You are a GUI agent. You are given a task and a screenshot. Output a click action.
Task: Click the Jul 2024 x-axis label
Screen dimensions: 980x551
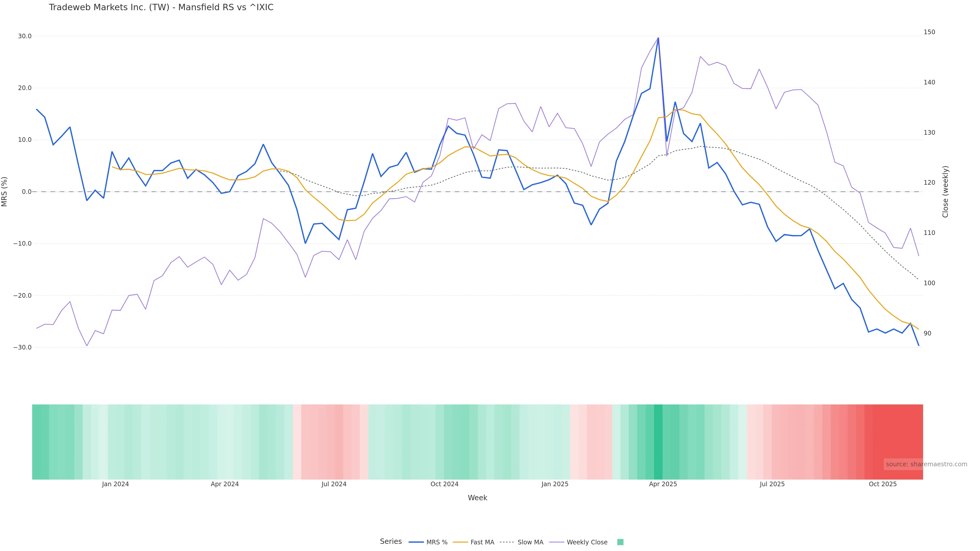click(x=334, y=484)
